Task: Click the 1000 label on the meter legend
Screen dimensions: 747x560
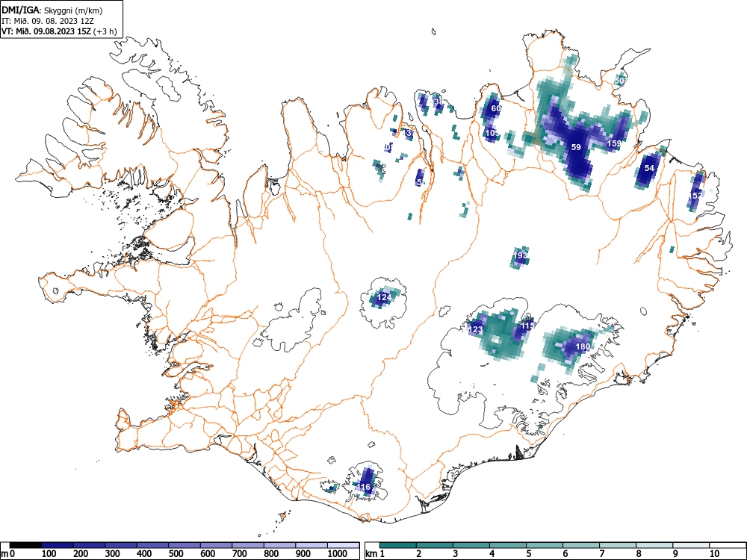Action: (x=338, y=554)
